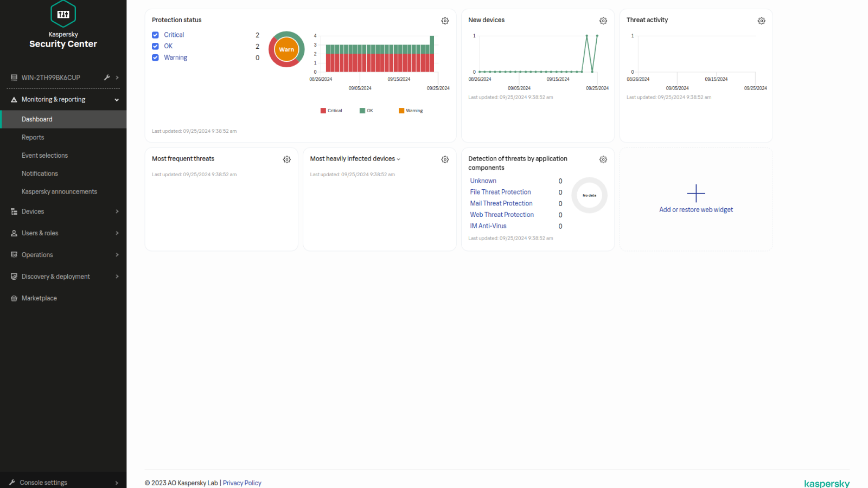Viewport: 868px width, 488px height.
Task: Click the plus icon to add widget
Action: pos(695,194)
